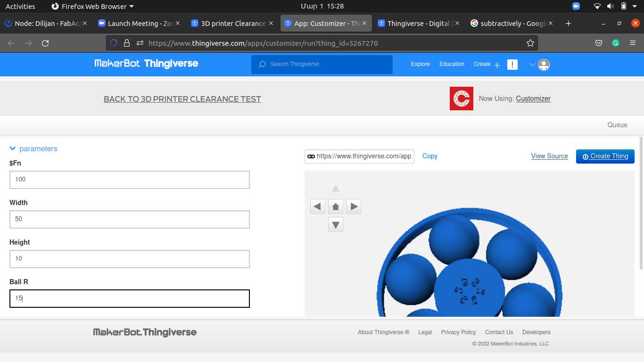Rotate the 3D view left
The height and width of the screenshot is (362, 644).
point(318,206)
